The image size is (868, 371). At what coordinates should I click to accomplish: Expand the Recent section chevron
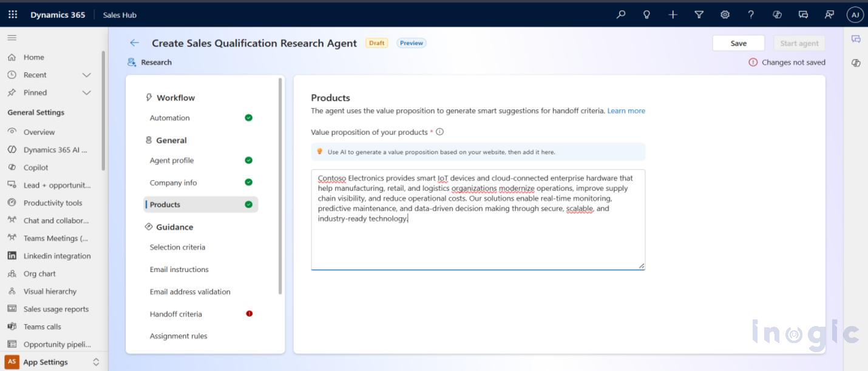tap(86, 75)
